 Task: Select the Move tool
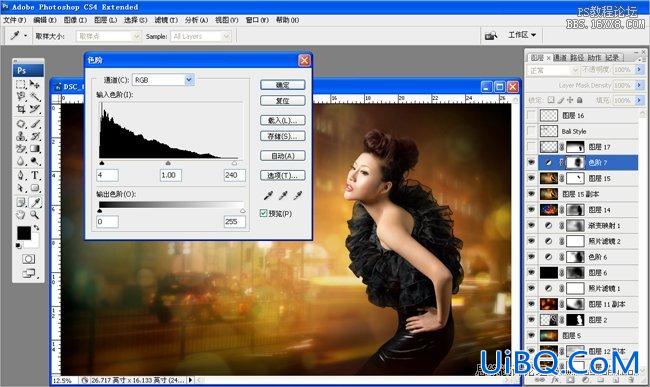tap(35, 85)
